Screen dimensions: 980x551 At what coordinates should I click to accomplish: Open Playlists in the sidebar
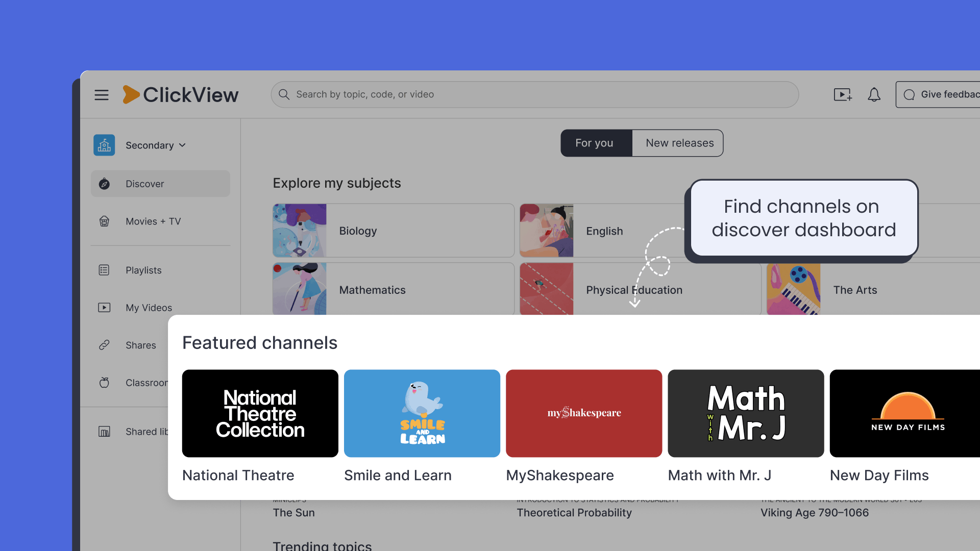(x=160, y=270)
